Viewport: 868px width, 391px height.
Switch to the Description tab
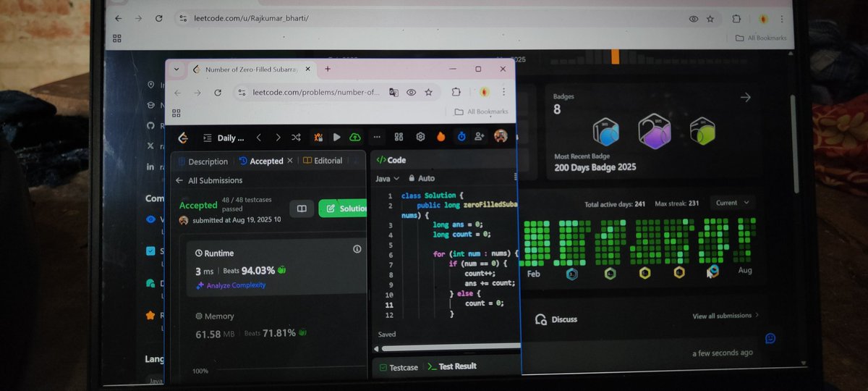coord(203,161)
